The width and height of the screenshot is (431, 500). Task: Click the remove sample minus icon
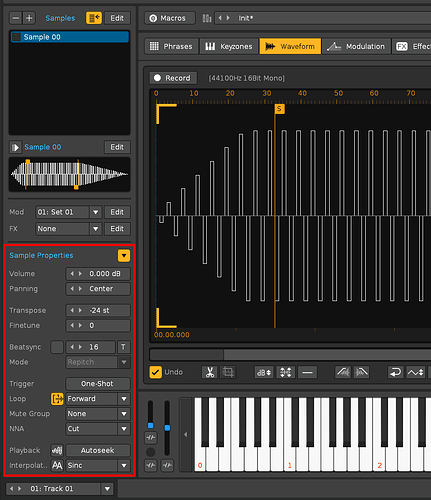click(16, 18)
